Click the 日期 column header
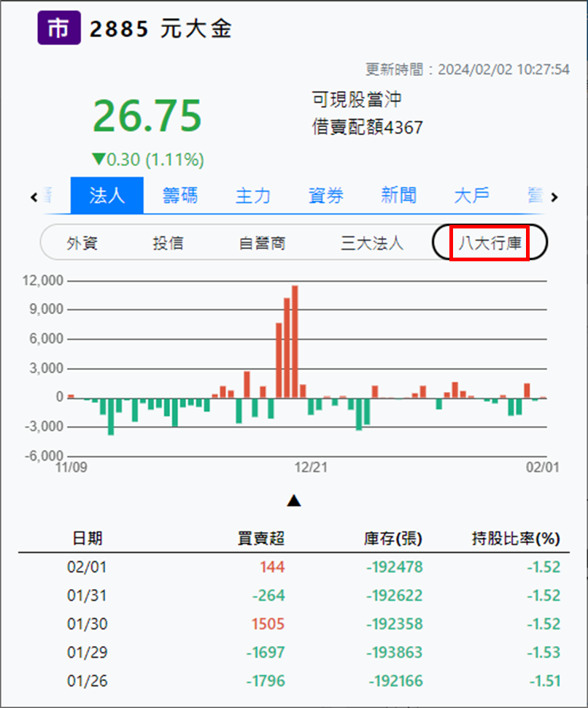 [88, 538]
